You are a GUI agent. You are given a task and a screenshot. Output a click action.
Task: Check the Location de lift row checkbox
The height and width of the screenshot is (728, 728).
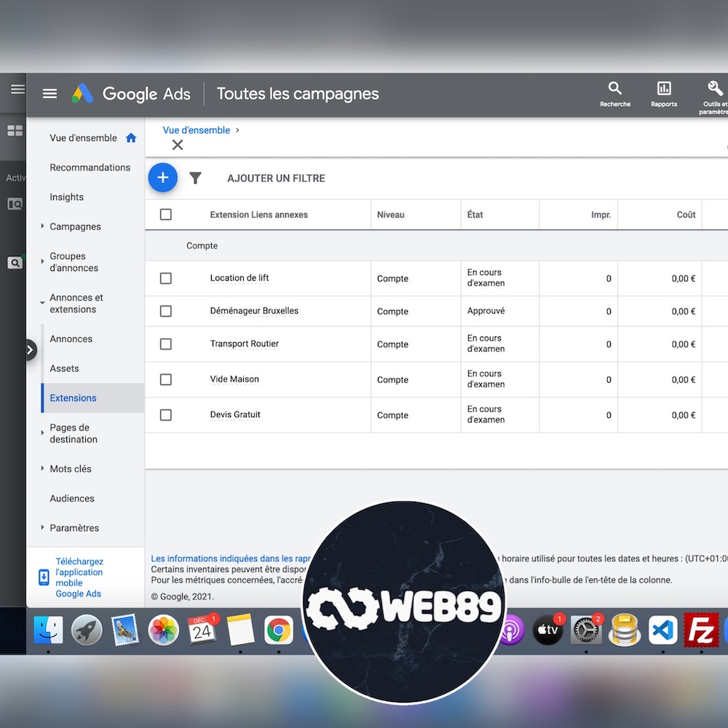166,278
